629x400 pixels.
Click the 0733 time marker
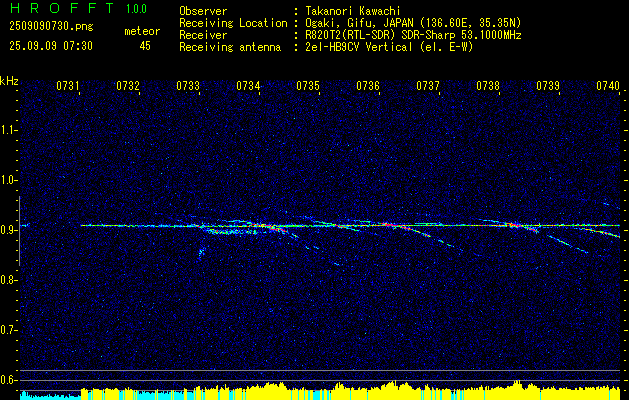point(188,86)
